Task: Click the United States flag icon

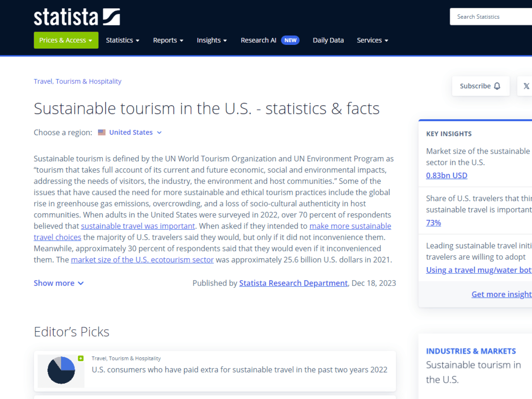Action: coord(102,132)
